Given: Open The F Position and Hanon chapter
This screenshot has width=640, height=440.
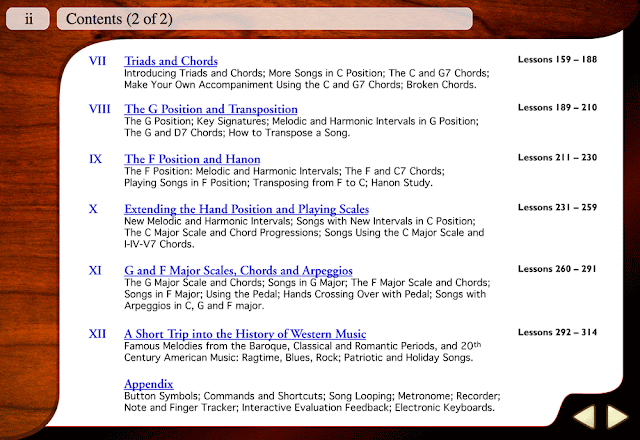Looking at the screenshot, I should click(192, 159).
